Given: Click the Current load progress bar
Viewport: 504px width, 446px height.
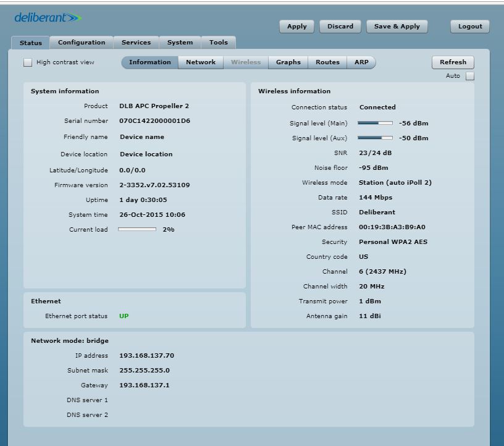Looking at the screenshot, I should [137, 229].
